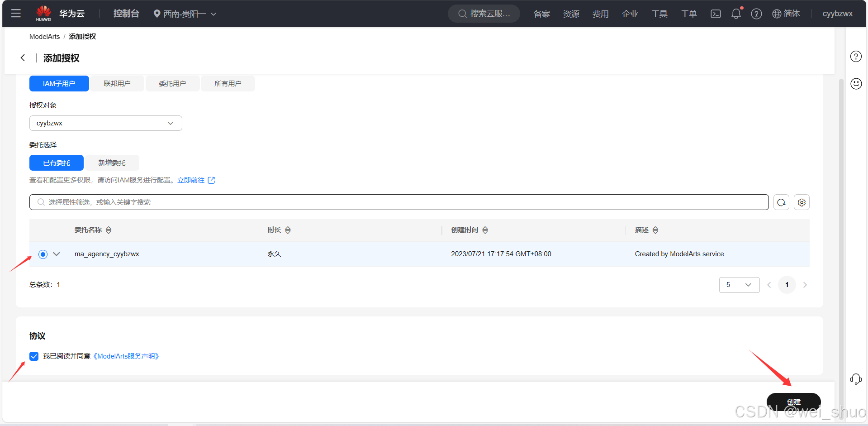
Task: Click the ModelArts breadcrumb
Action: point(44,37)
